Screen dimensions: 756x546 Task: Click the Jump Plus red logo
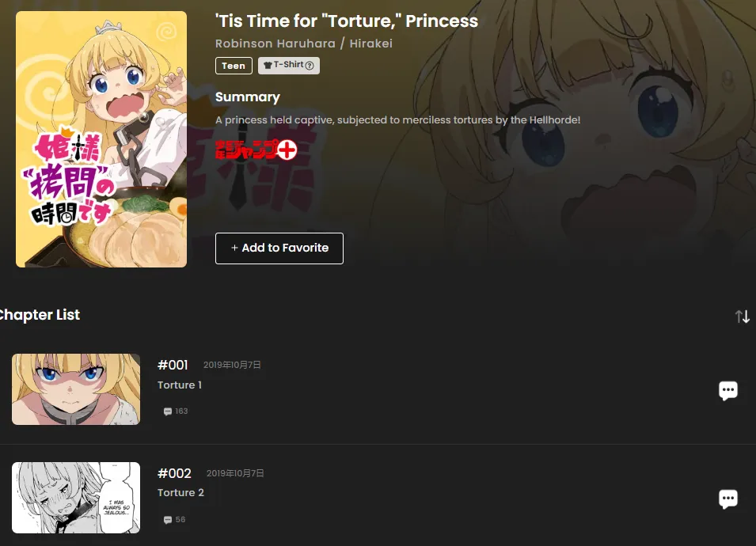[256, 150]
